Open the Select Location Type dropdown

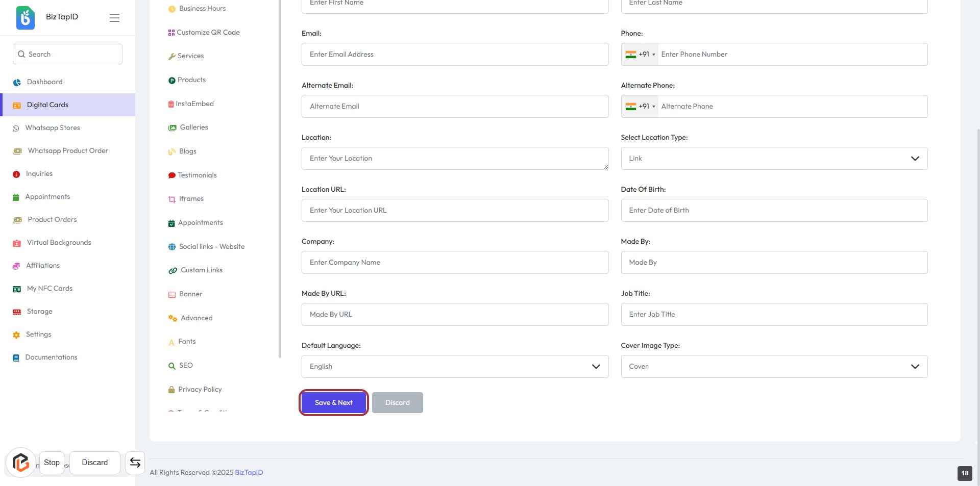point(774,159)
